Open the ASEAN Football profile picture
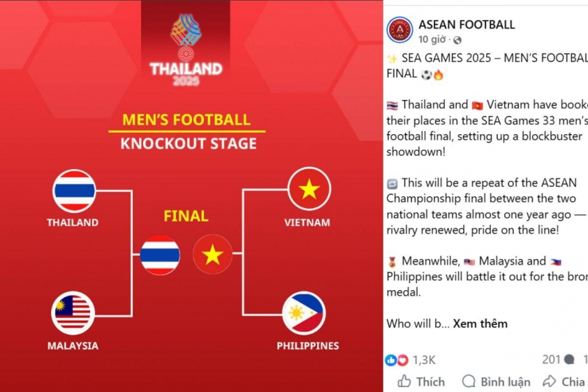Image resolution: width=588 pixels, height=392 pixels. pos(400,30)
